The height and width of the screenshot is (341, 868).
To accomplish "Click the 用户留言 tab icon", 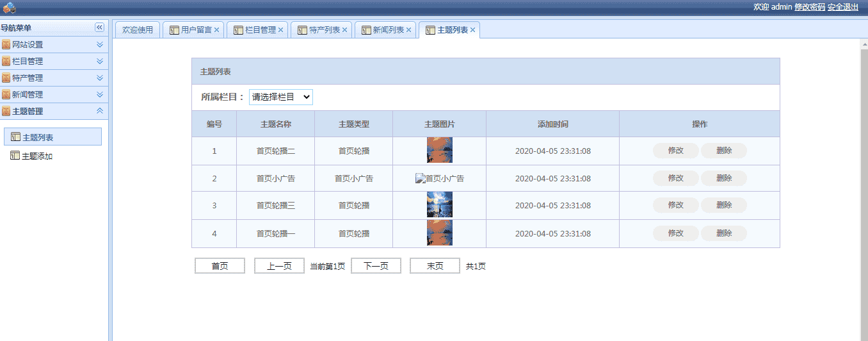I will [x=174, y=30].
